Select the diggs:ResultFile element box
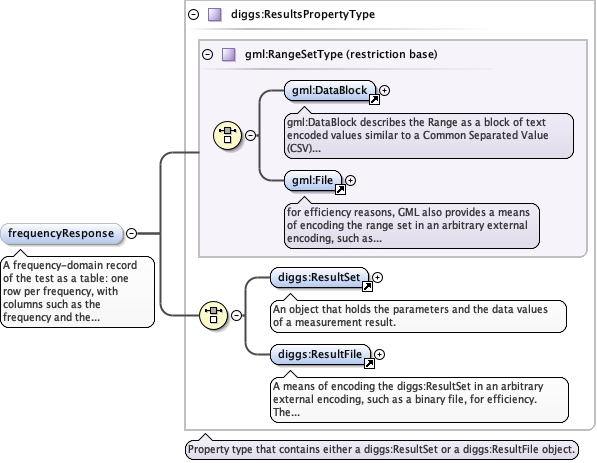Viewport: 597px width, 463px height. [x=320, y=354]
